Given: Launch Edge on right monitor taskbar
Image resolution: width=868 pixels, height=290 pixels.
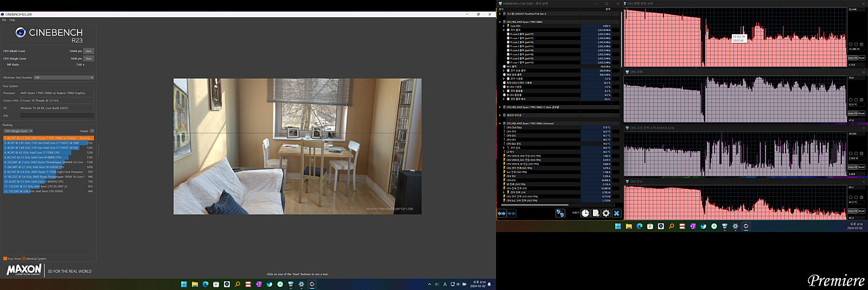Looking at the screenshot, I should point(640,226).
